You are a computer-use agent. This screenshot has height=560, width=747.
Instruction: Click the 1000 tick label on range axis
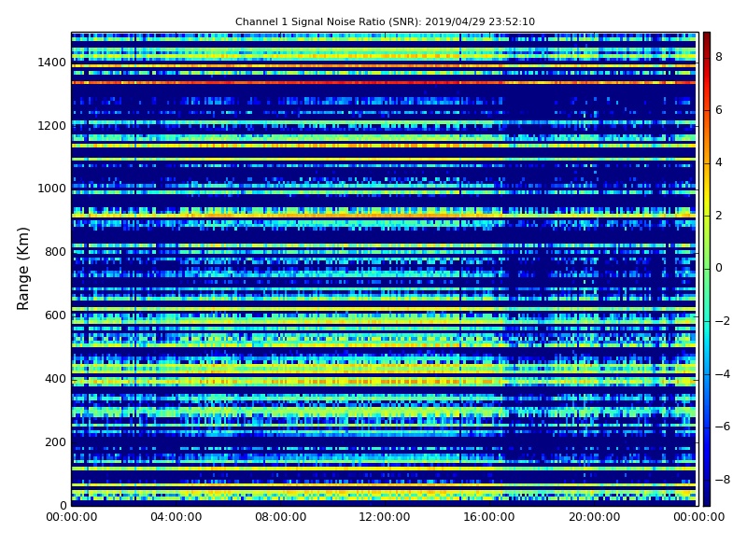(x=52, y=189)
